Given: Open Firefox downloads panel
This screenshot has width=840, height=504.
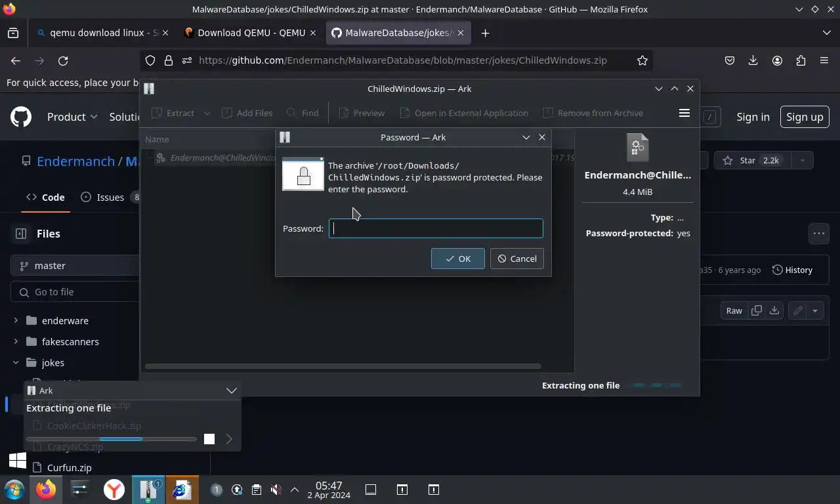Looking at the screenshot, I should (753, 60).
